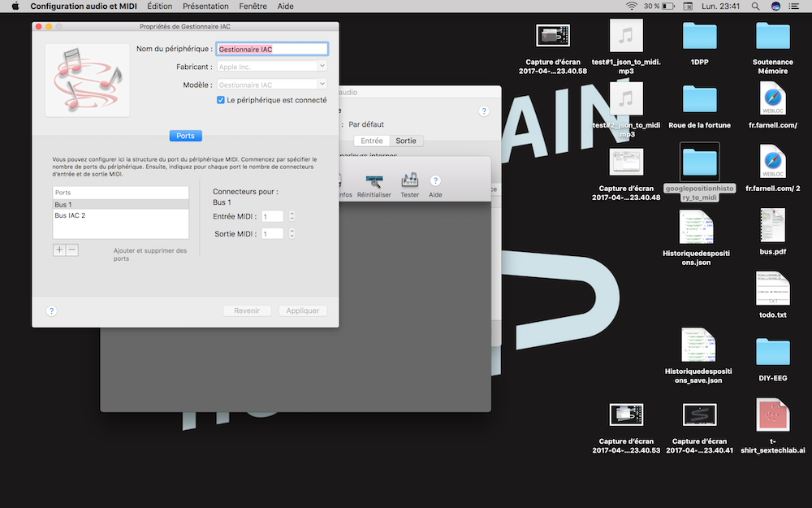Uncheck 'Le périphérique est connecté' checkbox
The width and height of the screenshot is (812, 508).
(x=221, y=100)
